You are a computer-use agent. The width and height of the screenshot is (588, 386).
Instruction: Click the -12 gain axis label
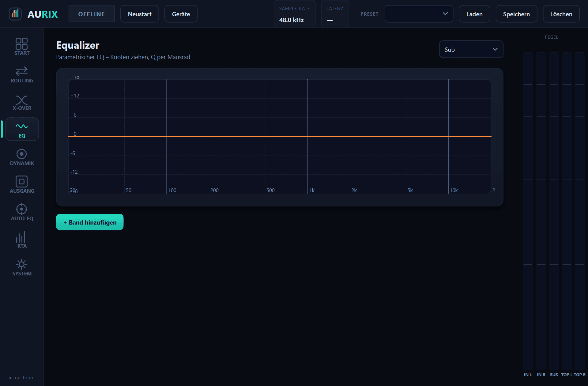(x=74, y=172)
